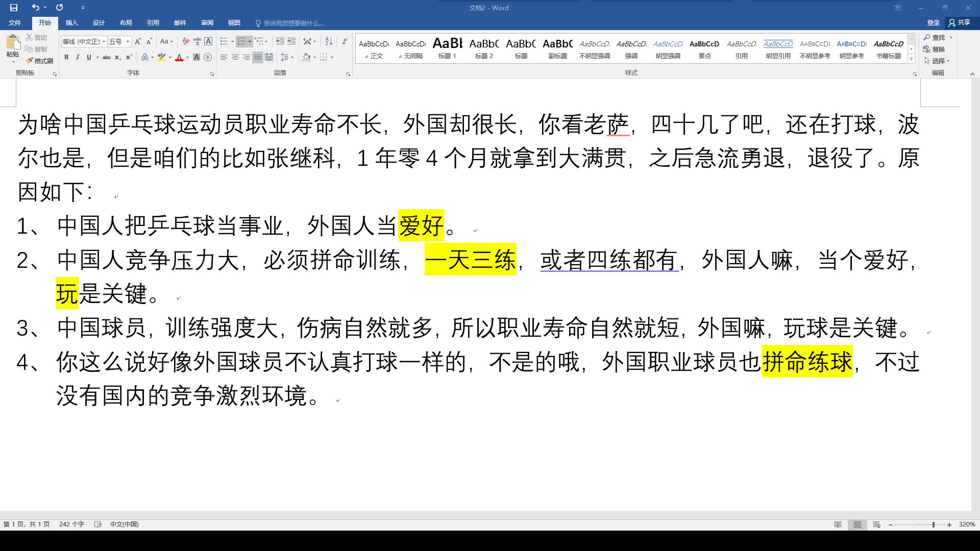Click the Undo arrow icon

click(35, 8)
